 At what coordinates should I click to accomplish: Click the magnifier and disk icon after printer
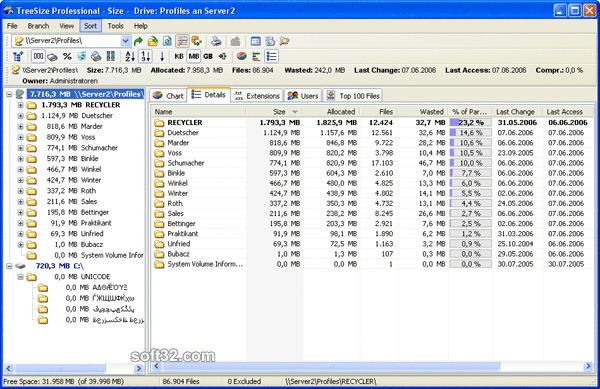(x=270, y=41)
